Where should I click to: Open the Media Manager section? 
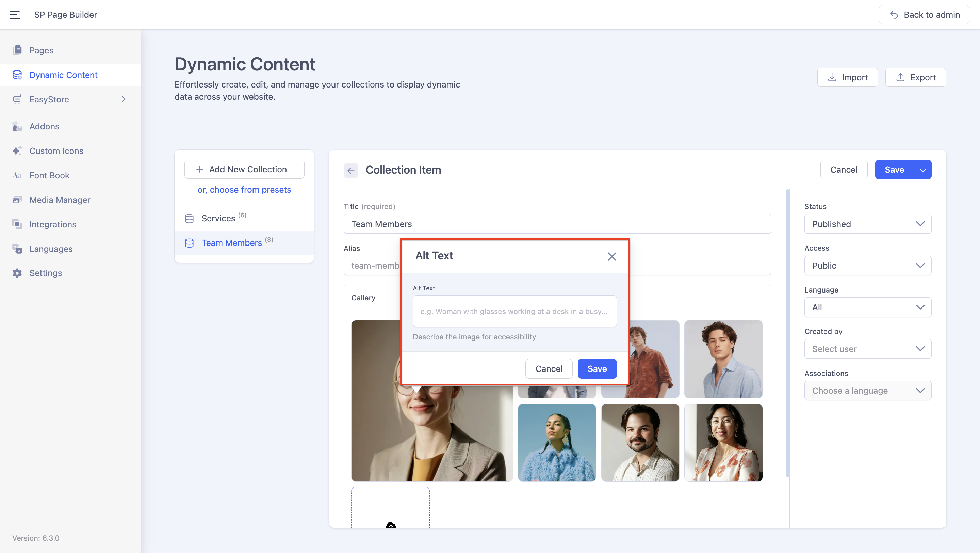[60, 200]
